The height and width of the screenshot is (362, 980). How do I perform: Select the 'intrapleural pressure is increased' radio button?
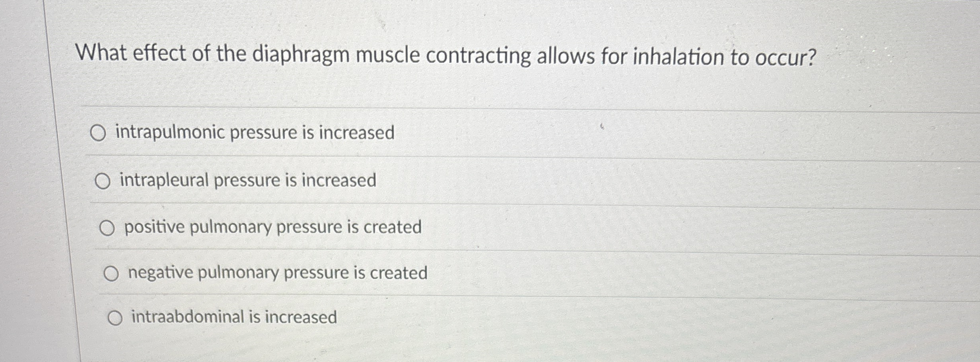point(104,181)
